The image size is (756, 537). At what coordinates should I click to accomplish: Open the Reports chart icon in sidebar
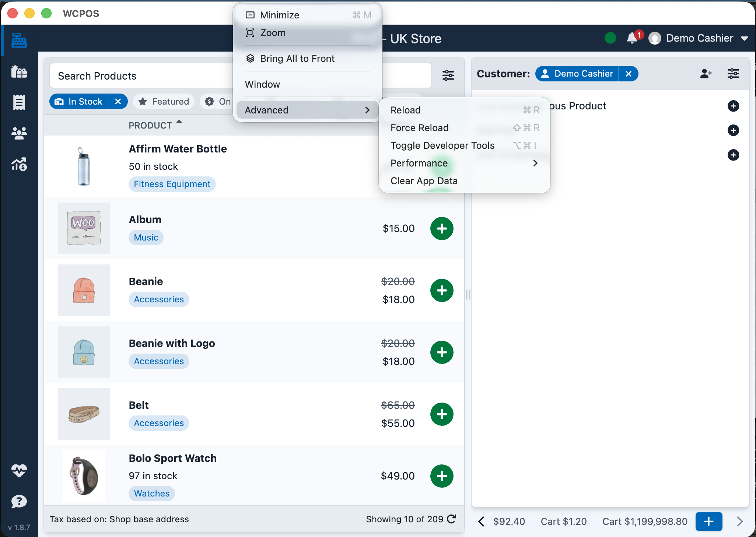19,164
